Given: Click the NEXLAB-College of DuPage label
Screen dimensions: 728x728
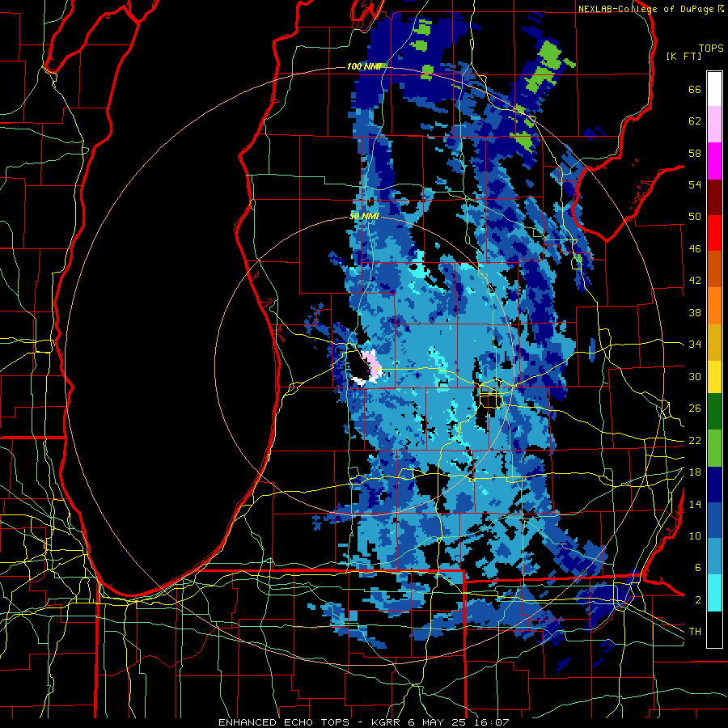Looking at the screenshot, I should coord(645,9).
